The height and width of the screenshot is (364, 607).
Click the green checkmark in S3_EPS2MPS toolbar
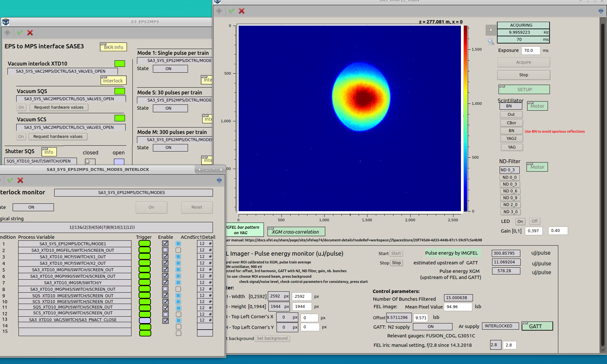pos(20,32)
